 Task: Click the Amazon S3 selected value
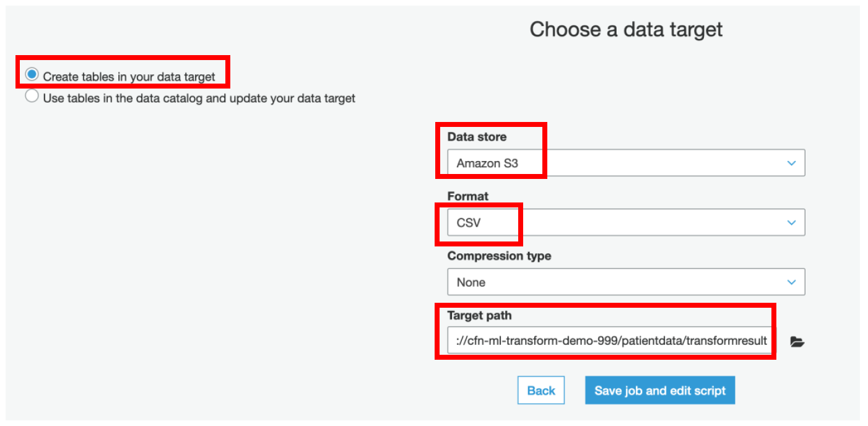tap(488, 163)
